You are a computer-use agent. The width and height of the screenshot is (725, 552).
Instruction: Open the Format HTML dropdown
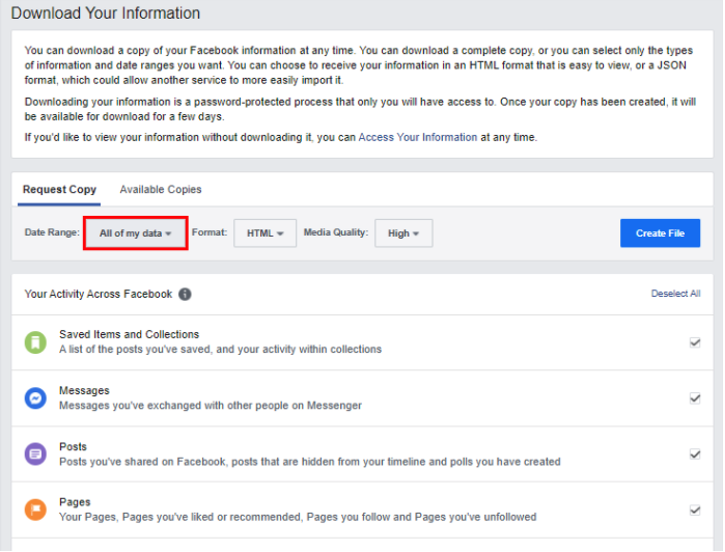tap(265, 233)
